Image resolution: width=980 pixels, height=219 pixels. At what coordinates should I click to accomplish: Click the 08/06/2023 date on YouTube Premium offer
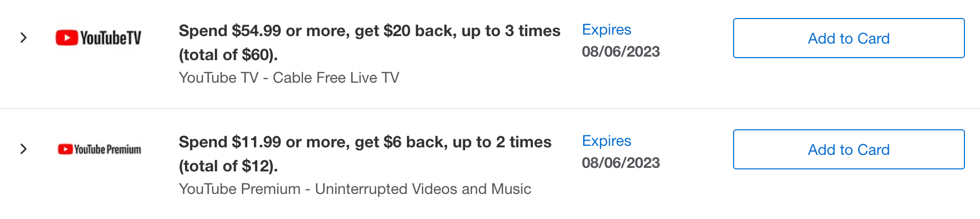(620, 163)
